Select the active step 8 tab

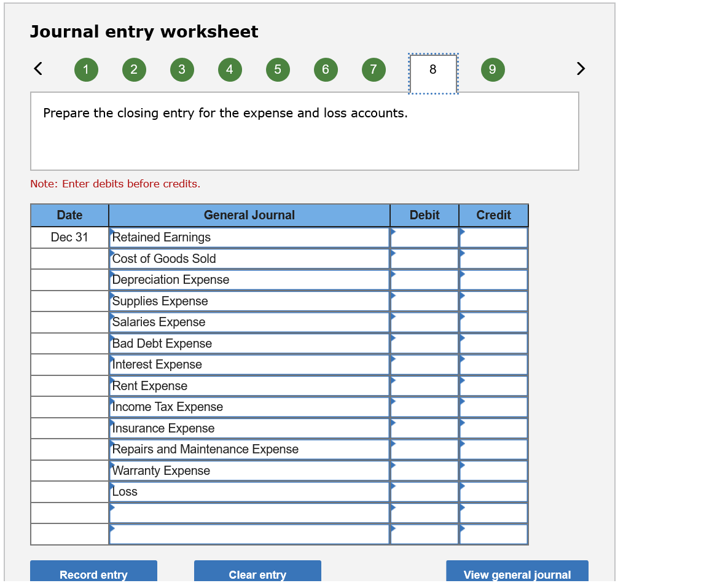point(433,73)
